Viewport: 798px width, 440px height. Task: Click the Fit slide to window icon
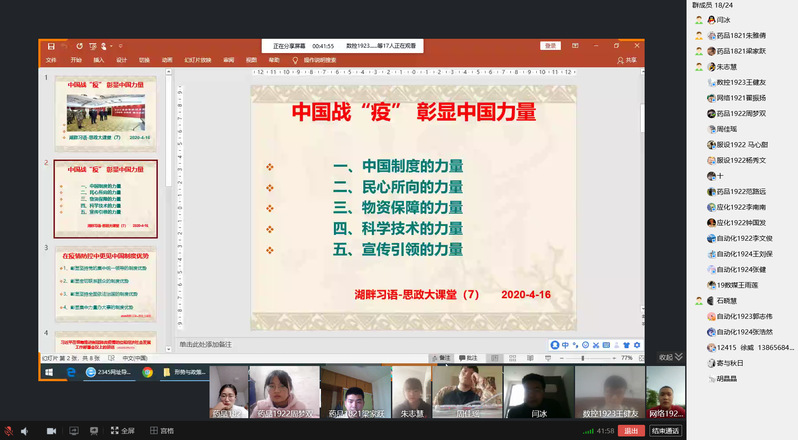[641, 358]
